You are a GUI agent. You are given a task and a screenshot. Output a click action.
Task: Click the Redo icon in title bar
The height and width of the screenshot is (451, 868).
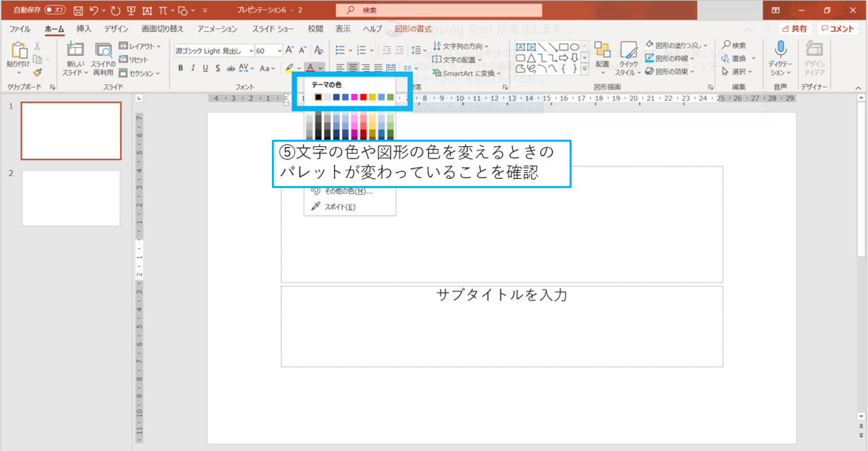[x=116, y=11]
